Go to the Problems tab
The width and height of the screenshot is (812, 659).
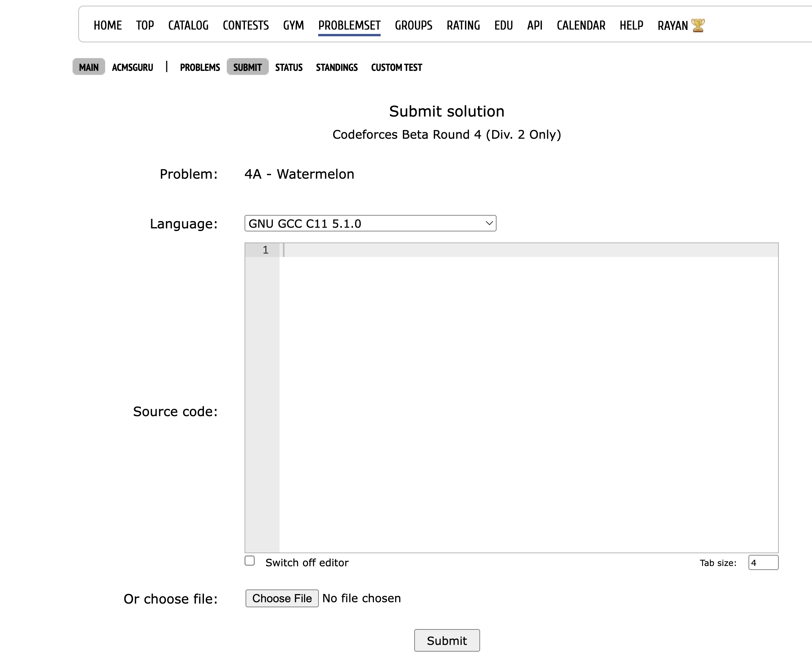(x=200, y=68)
